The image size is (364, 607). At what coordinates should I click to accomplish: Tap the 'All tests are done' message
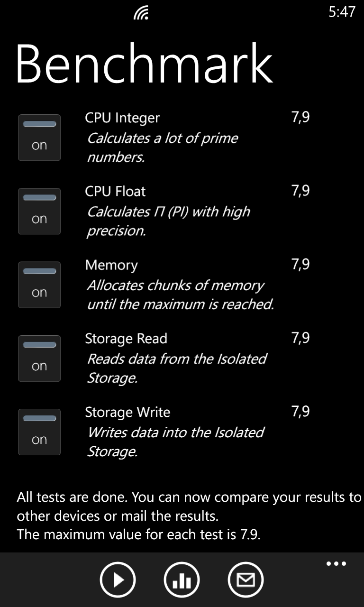189,516
